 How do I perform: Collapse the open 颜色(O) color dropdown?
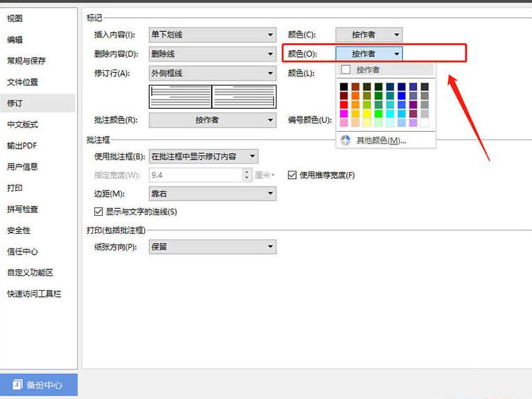(x=369, y=53)
